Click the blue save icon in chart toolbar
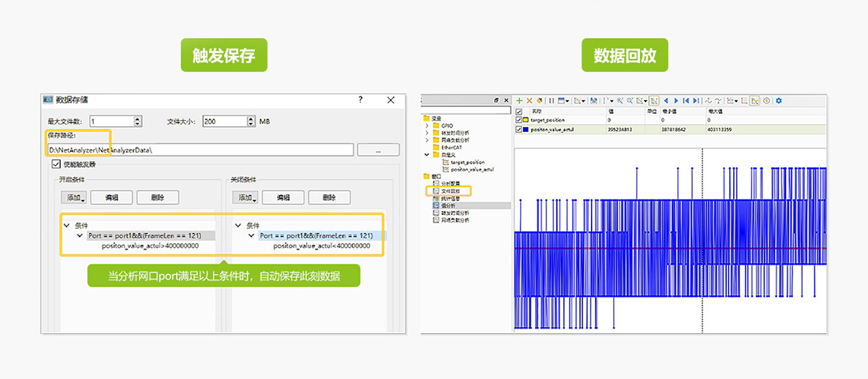The width and height of the screenshot is (868, 379). 594,100
